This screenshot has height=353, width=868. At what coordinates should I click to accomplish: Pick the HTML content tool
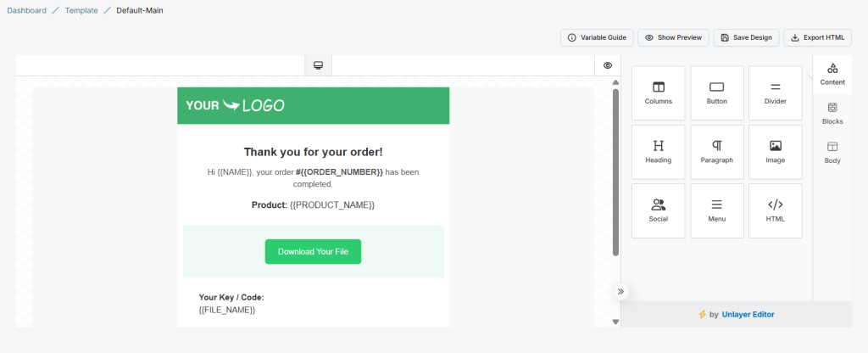775,210
